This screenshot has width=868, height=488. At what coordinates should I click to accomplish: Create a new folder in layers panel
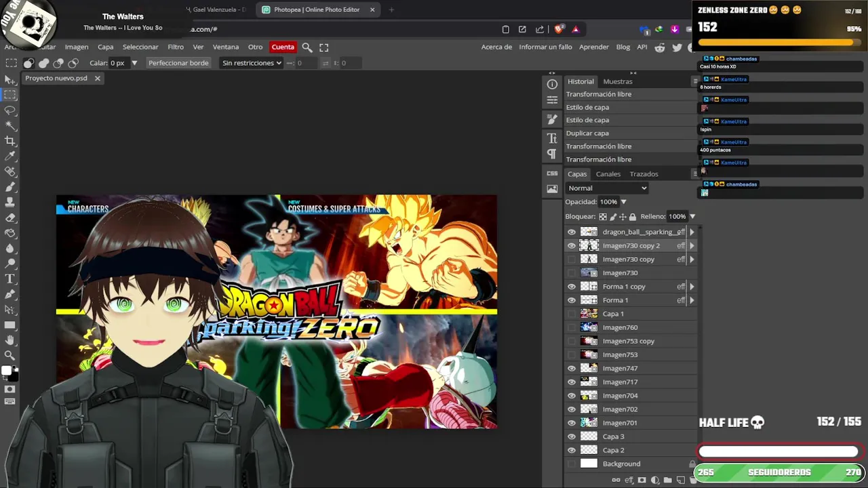click(668, 481)
